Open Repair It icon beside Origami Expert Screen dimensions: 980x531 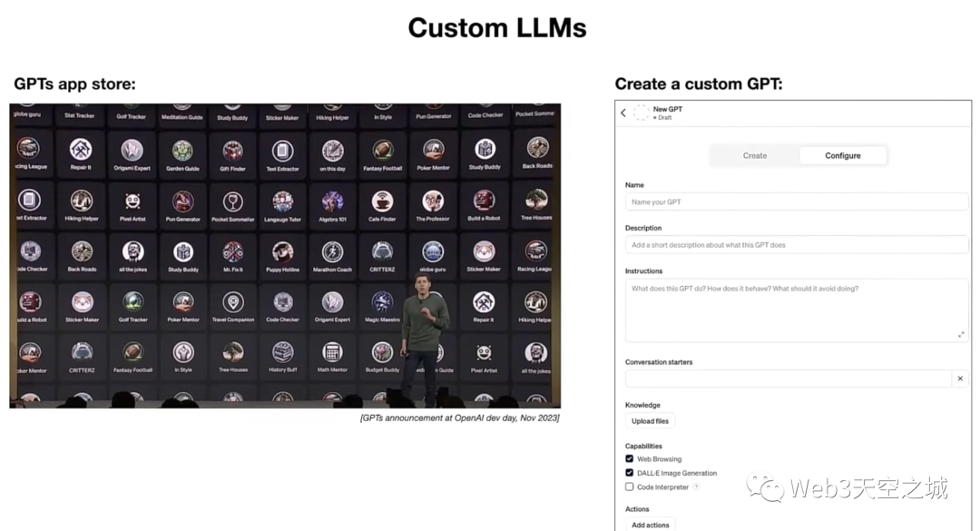(81, 150)
